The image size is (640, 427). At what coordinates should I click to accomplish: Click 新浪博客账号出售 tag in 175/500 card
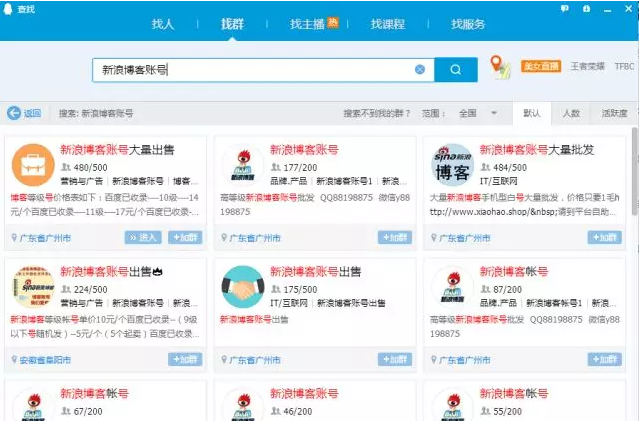pos(351,303)
